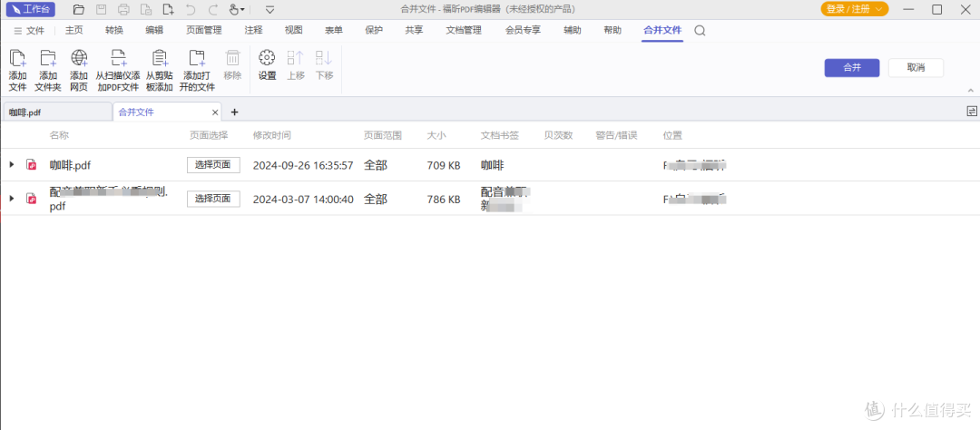Click the redo arrow in the title bar
980x430 pixels.
(x=212, y=9)
